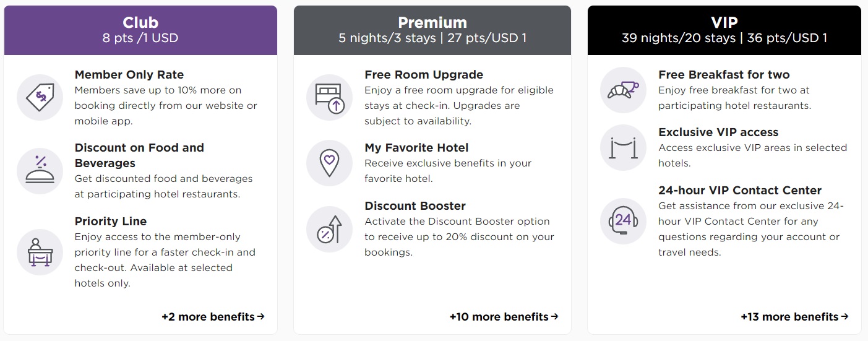Click the Discount Booster percent arrow icon
Image resolution: width=868 pixels, height=341 pixels.
[329, 229]
